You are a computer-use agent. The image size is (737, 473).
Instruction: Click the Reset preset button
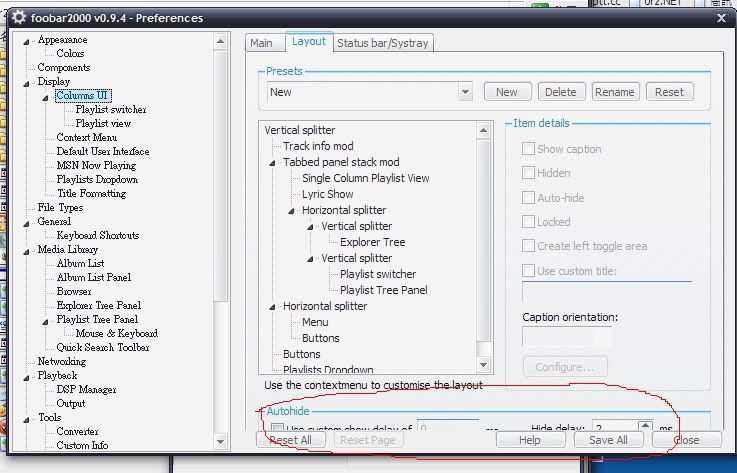click(669, 92)
